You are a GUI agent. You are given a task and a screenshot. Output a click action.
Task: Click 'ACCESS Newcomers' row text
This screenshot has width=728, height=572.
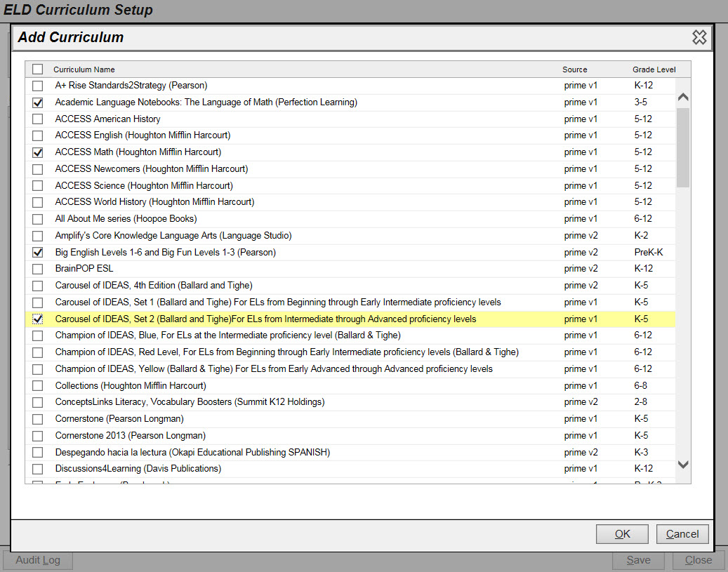pos(152,168)
